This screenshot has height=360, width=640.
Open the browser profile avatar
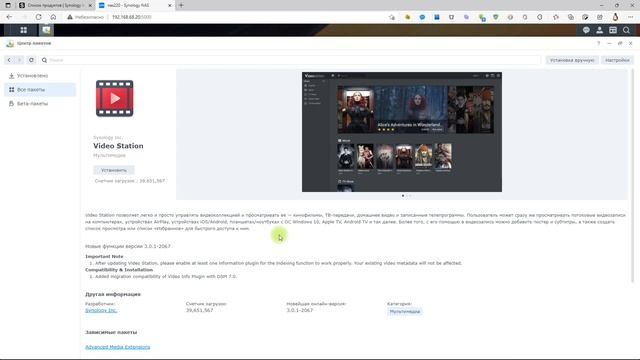click(x=615, y=17)
